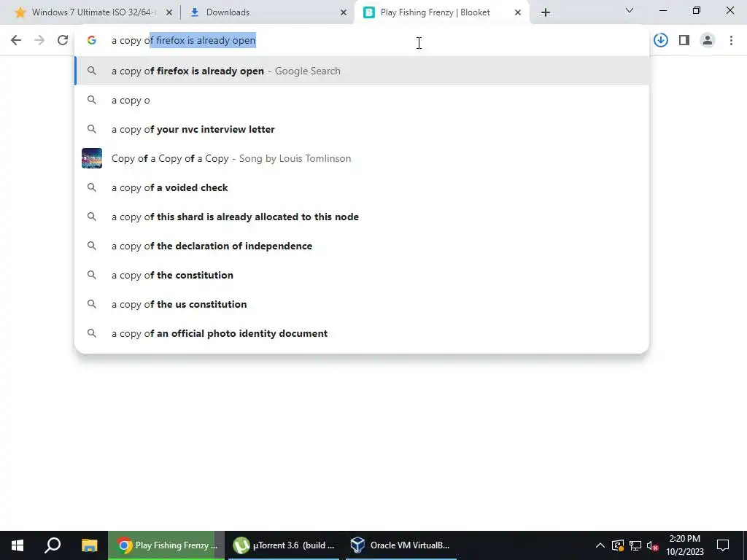Select the Louis Tomlinson song suggestion

362,158
